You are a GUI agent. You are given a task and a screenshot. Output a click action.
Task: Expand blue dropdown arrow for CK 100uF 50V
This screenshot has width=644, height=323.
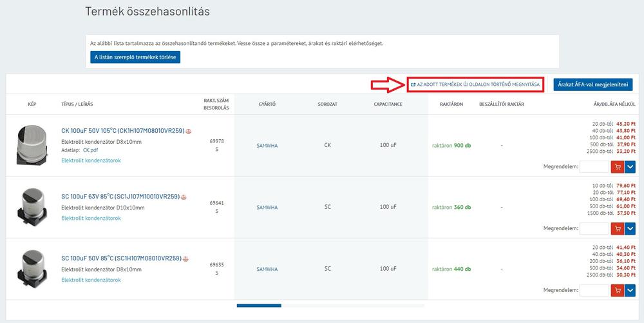[x=630, y=167]
